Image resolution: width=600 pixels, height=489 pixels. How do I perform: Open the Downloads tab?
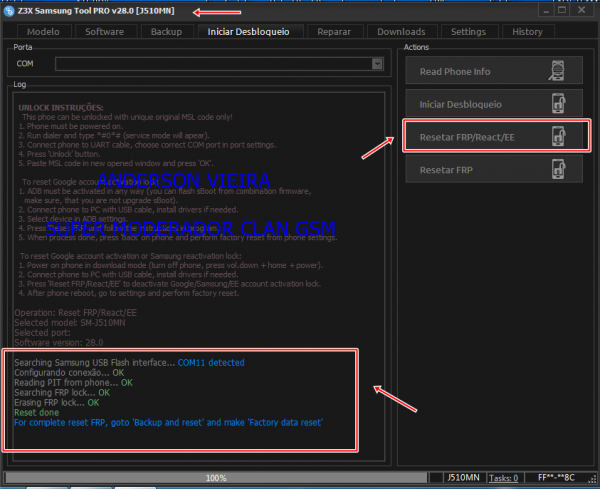pyautogui.click(x=401, y=31)
